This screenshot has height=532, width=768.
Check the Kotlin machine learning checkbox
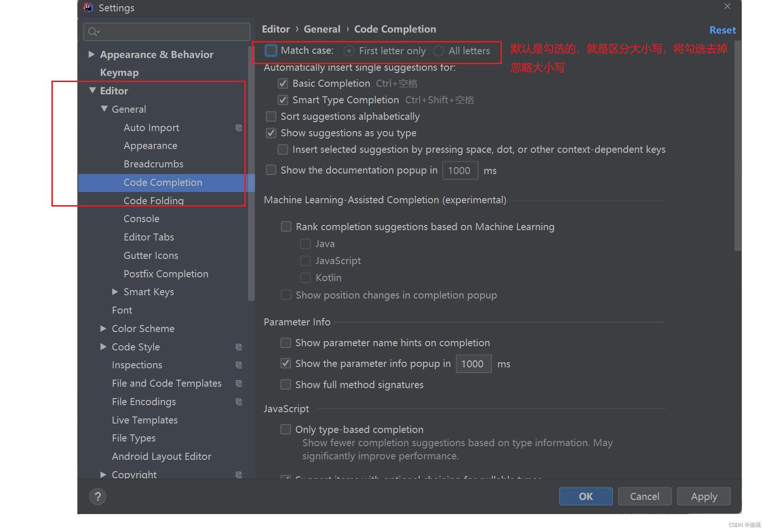click(x=306, y=278)
